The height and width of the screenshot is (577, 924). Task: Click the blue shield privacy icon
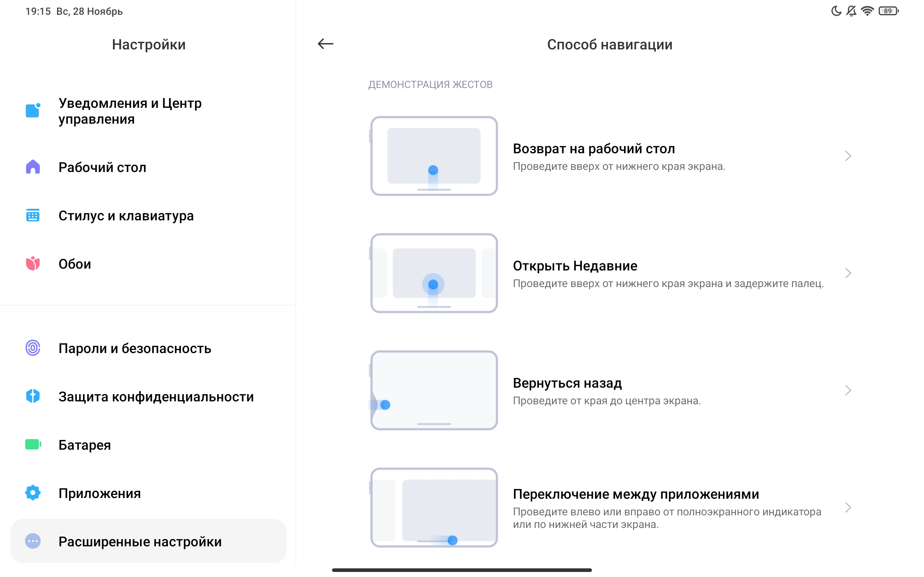[33, 396]
